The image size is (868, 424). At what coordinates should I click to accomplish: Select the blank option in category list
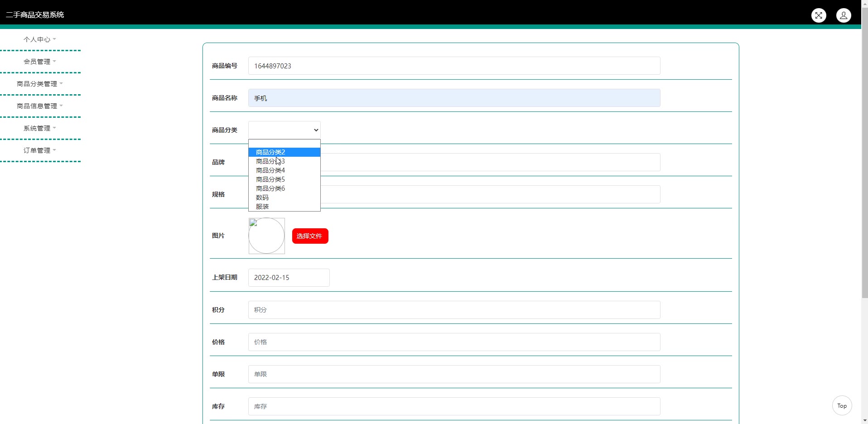[x=285, y=144]
